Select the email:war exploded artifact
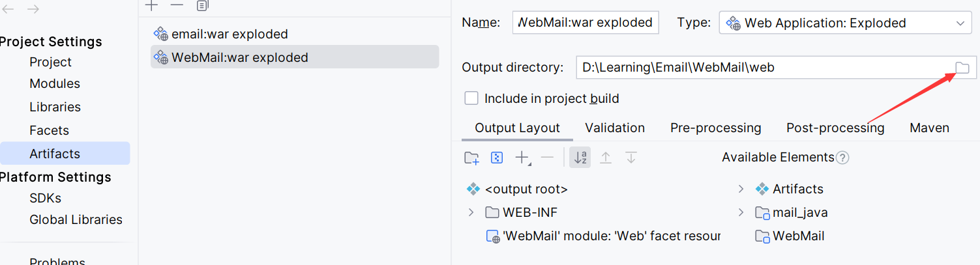Screen dimensions: 980x265 click(x=229, y=34)
